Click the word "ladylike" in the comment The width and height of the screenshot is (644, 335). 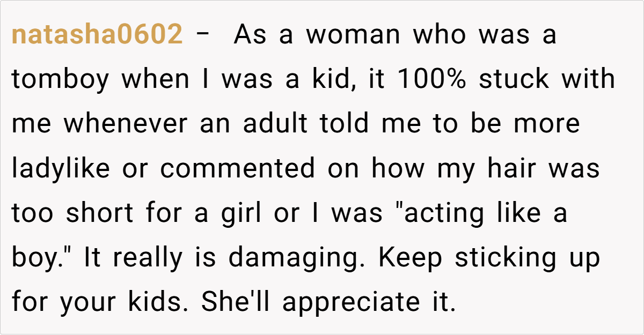coord(61,169)
